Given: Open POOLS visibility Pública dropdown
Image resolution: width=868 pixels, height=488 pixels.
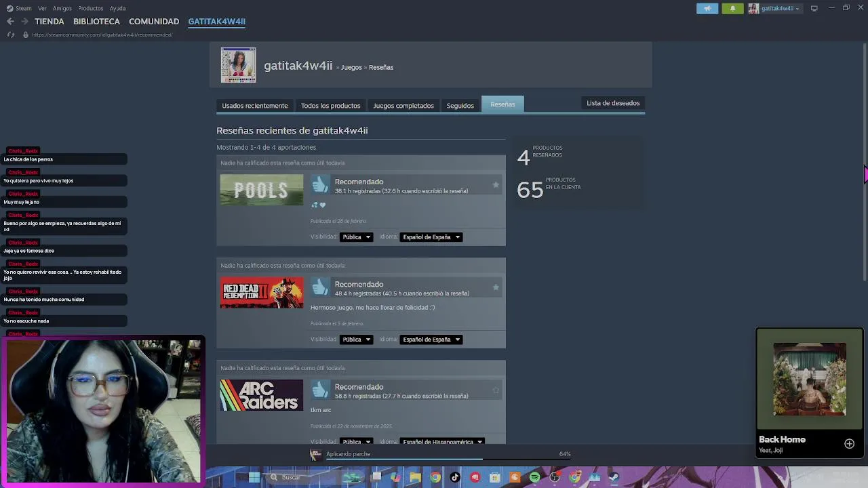Looking at the screenshot, I should click(356, 237).
